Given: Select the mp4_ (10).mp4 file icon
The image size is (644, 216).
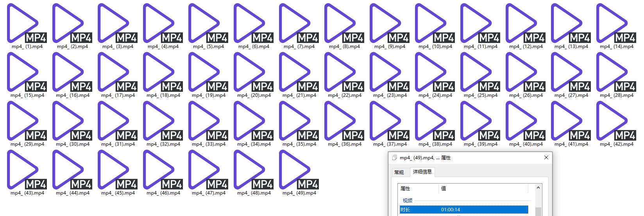Looking at the screenshot, I should coord(434,23).
